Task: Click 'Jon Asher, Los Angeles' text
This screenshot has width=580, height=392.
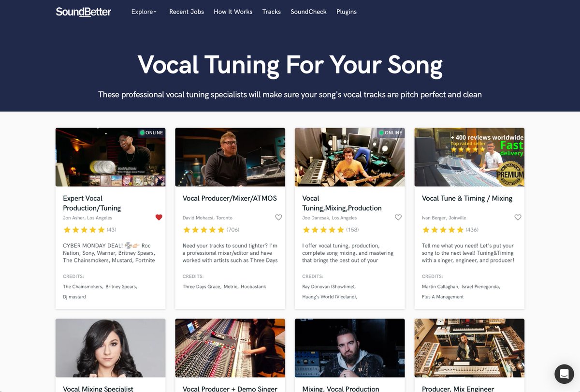Action: click(87, 218)
